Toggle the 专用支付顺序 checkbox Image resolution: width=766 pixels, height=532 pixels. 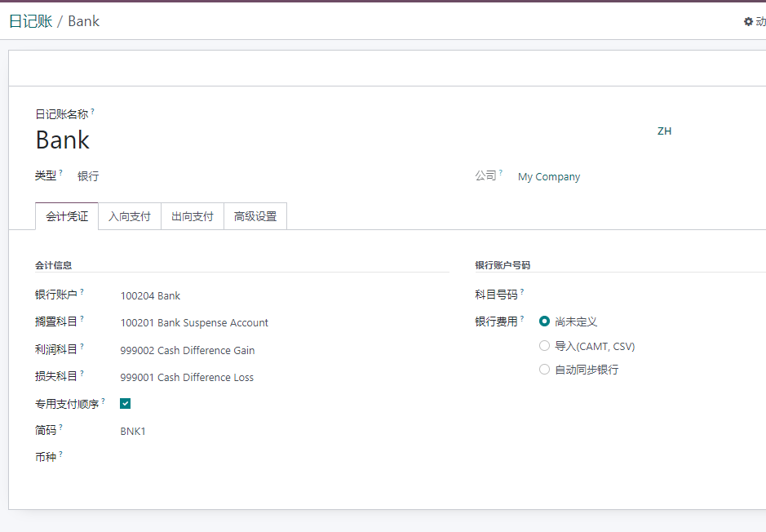[x=125, y=404]
